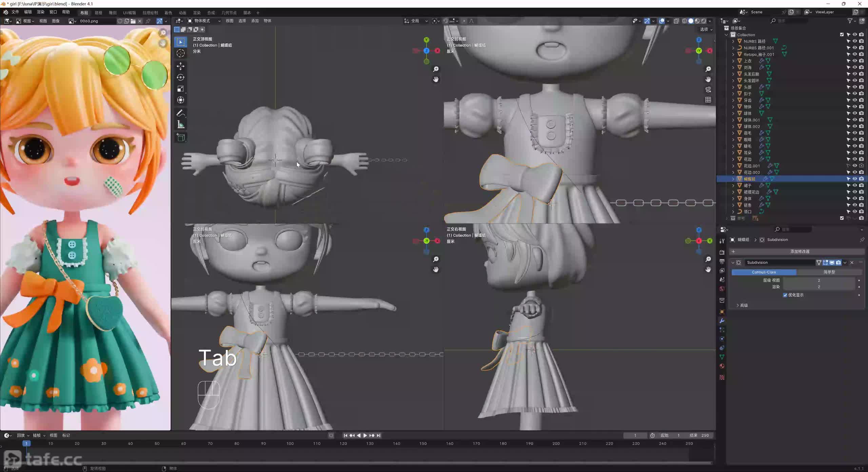Select 简单型 subdivision type button
The height and width of the screenshot is (472, 868).
(829, 272)
